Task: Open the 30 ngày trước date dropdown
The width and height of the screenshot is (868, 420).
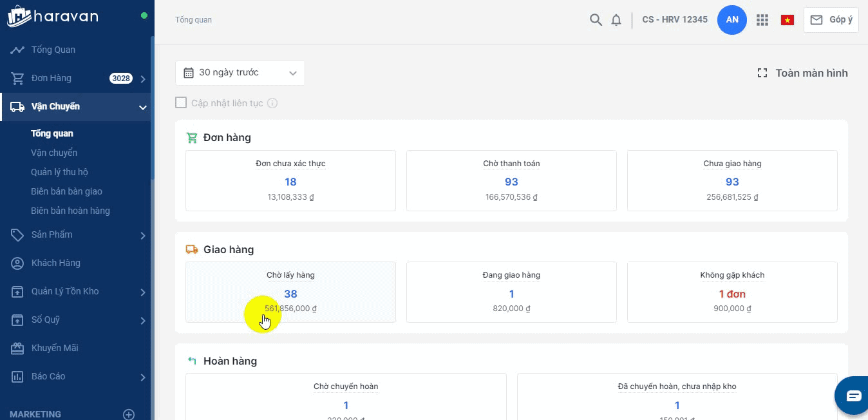Action: coord(240,73)
